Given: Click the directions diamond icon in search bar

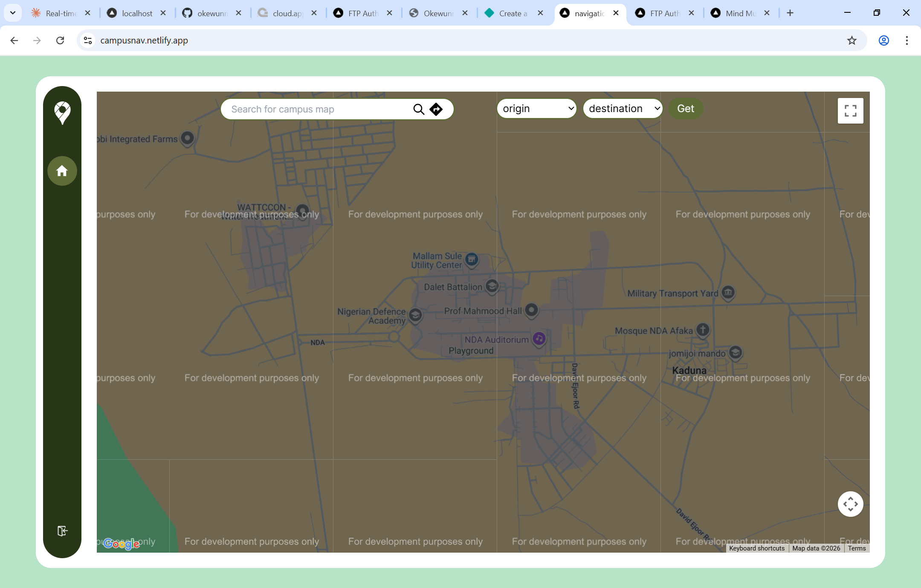Looking at the screenshot, I should click(x=436, y=110).
